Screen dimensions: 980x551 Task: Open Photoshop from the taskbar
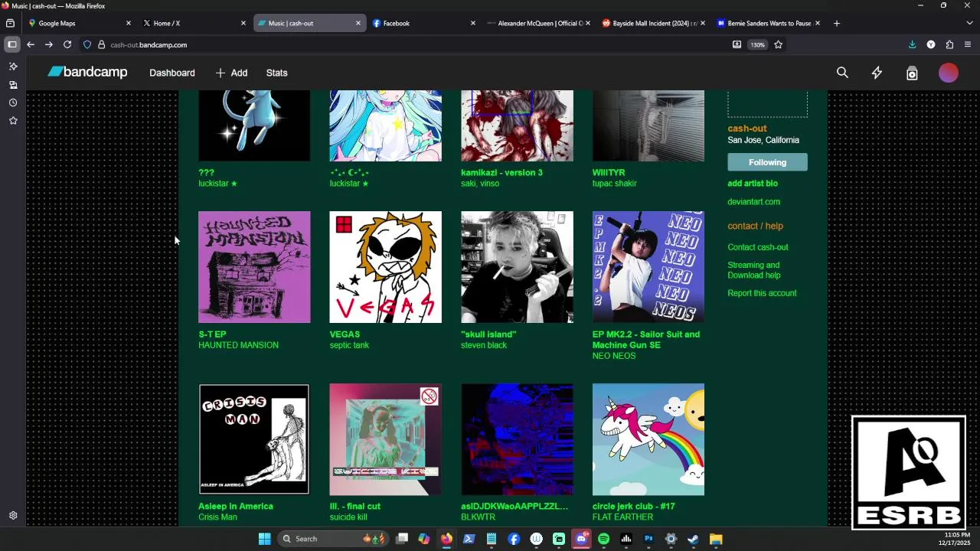[648, 539]
